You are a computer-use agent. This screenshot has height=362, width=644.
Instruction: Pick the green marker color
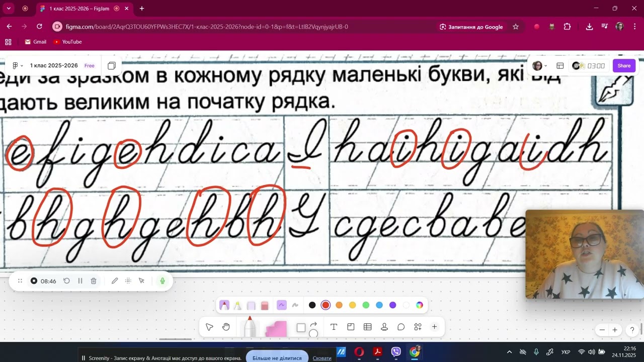click(366, 305)
